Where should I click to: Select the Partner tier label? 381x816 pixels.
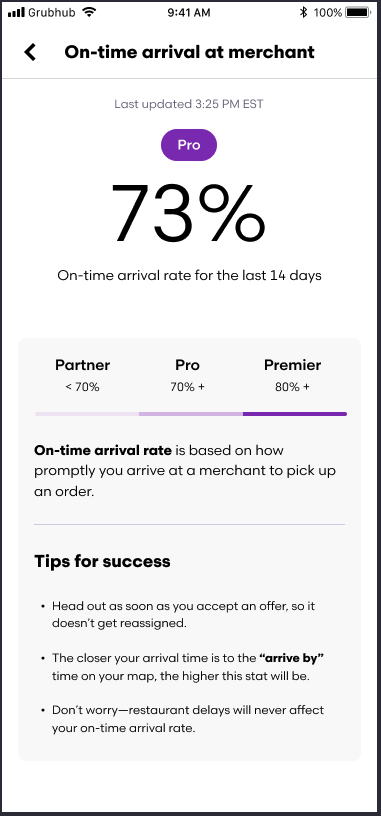pyautogui.click(x=83, y=365)
